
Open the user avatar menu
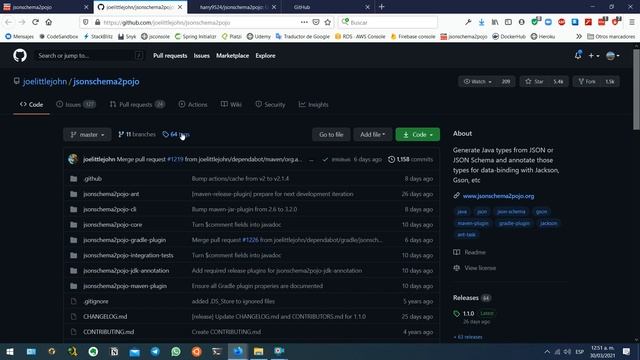pyautogui.click(x=613, y=56)
